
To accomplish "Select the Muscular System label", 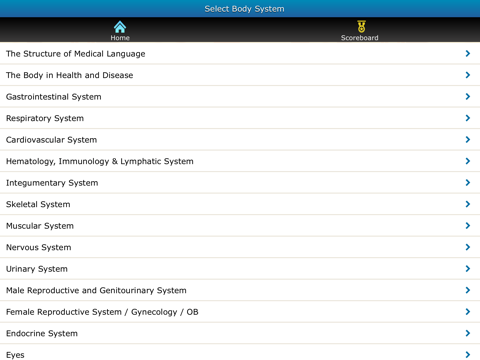I will tap(40, 226).
